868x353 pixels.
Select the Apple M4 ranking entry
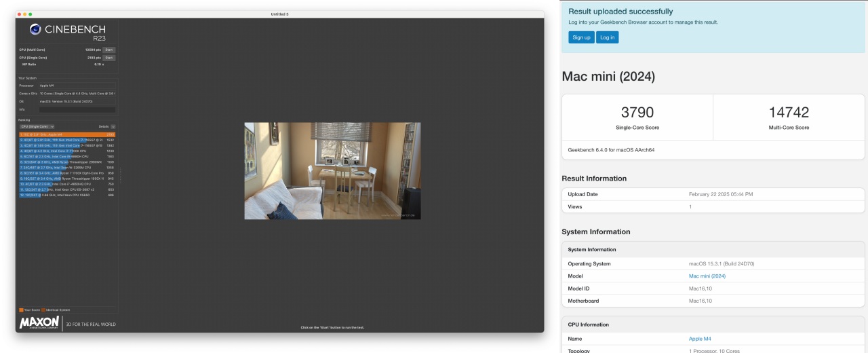[x=66, y=134]
